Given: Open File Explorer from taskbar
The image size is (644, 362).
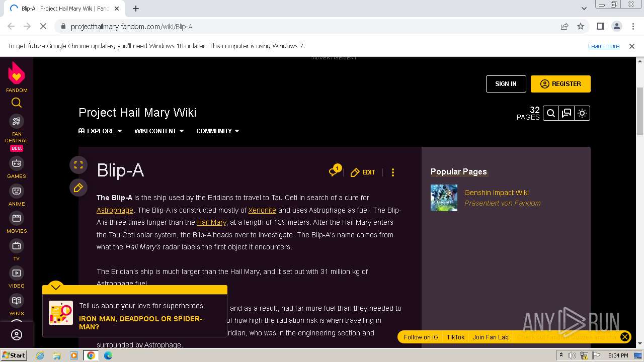Looking at the screenshot, I should pyautogui.click(x=57, y=355).
